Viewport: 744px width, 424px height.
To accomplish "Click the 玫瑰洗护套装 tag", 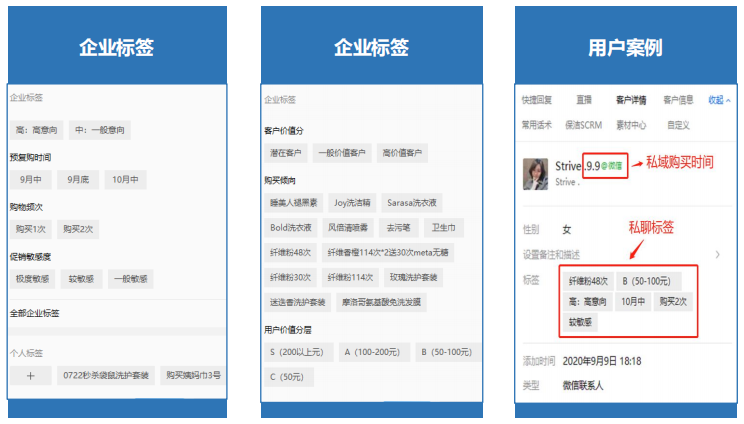I will (412, 277).
